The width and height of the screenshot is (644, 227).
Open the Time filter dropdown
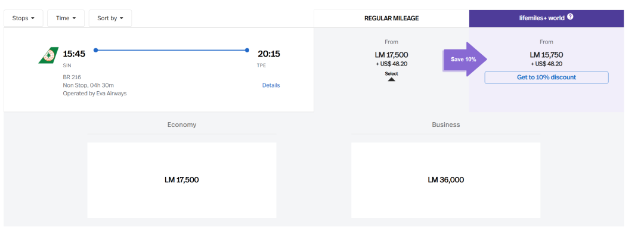tap(66, 18)
